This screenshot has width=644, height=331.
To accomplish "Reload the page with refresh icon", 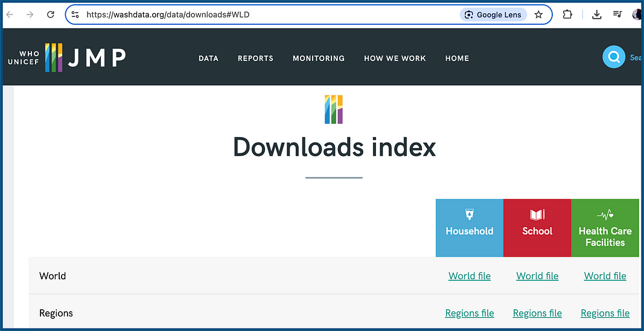I will coord(51,15).
